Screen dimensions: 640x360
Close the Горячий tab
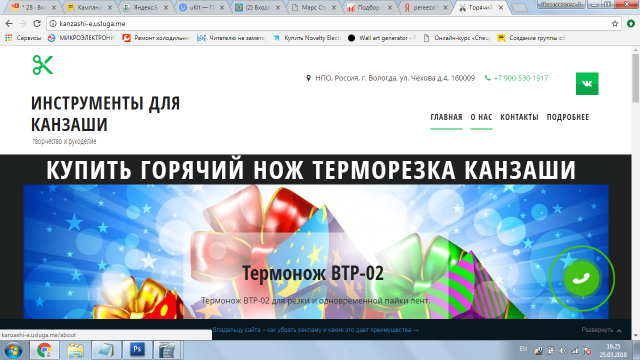pyautogui.click(x=501, y=8)
